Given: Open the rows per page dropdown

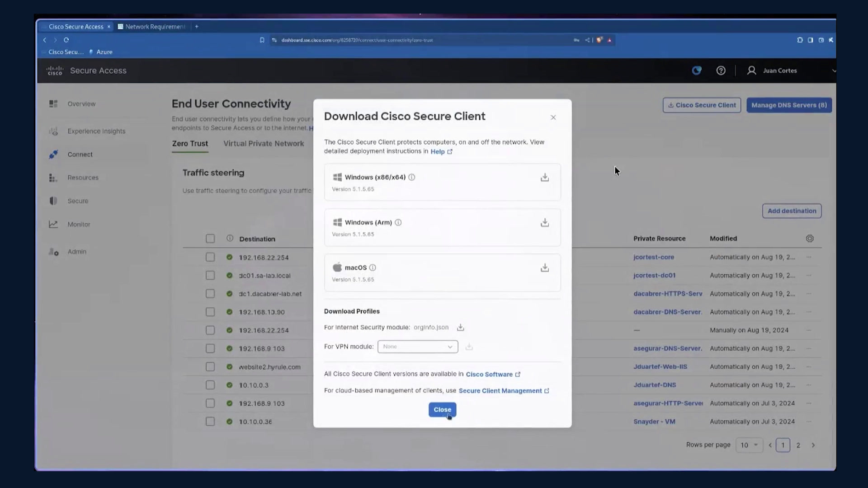Looking at the screenshot, I should [x=749, y=445].
